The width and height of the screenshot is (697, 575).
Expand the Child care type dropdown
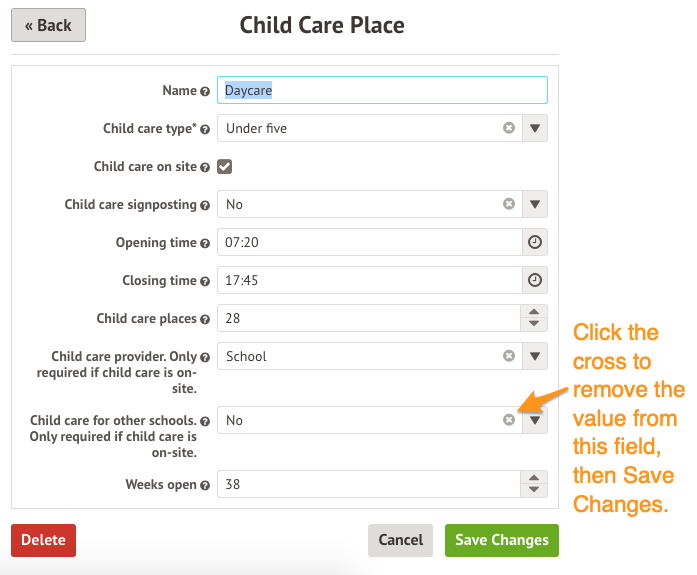(535, 128)
